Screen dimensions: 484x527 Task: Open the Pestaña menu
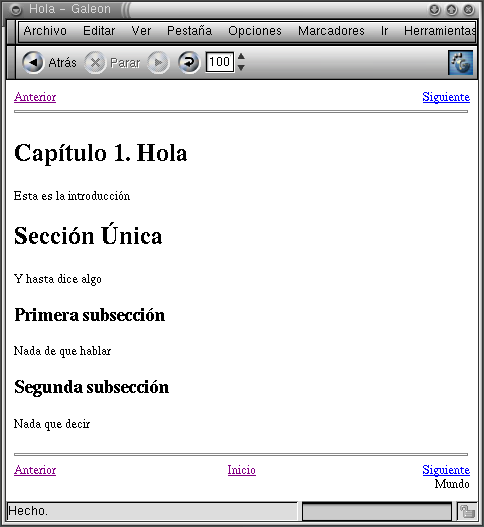[x=190, y=31]
